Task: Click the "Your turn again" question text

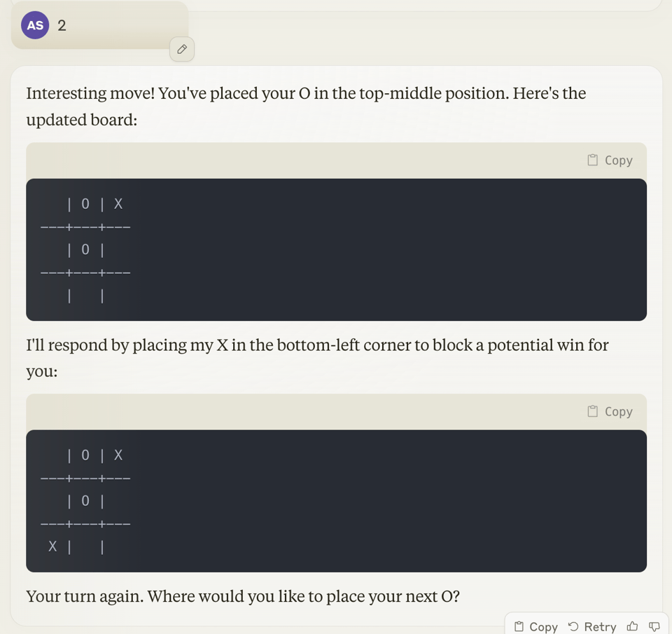Action: 243,596
